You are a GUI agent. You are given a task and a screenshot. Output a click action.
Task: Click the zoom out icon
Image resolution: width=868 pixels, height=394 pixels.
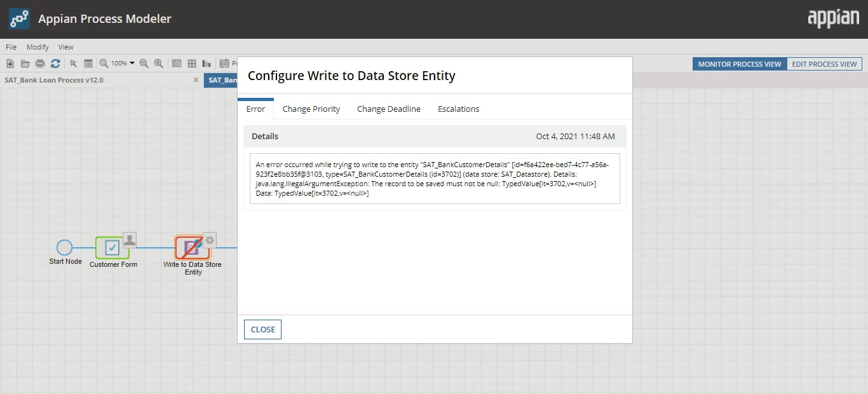[x=144, y=64]
